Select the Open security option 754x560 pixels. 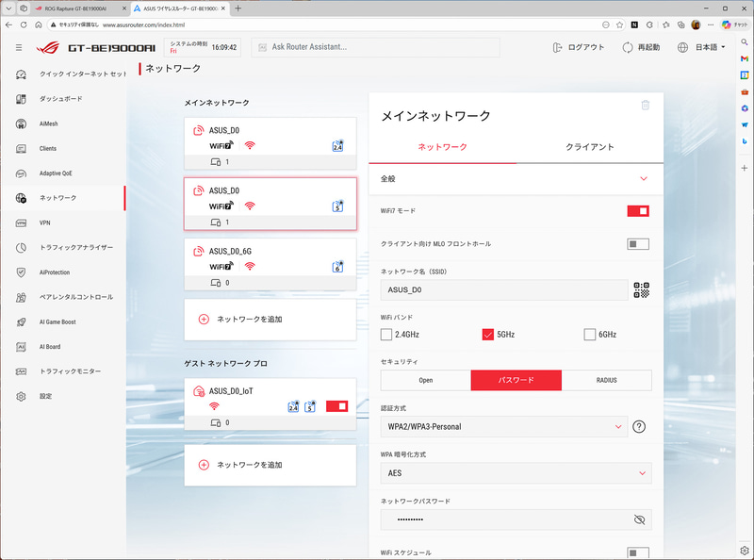point(426,380)
